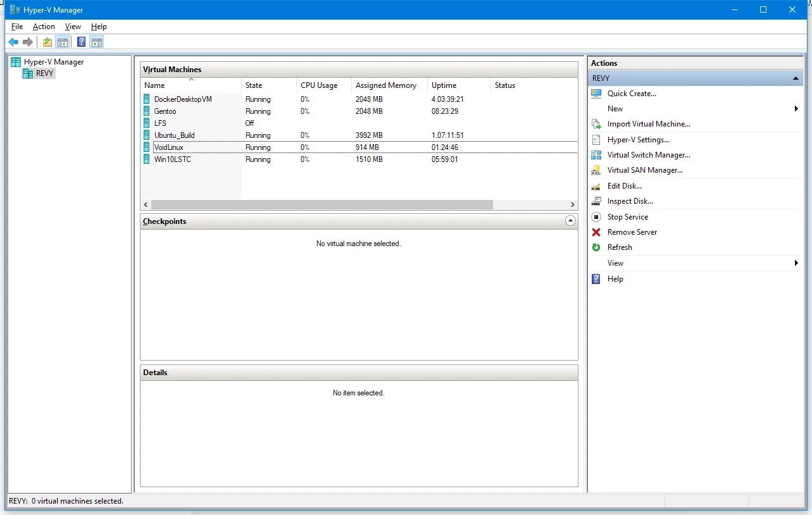Viewport: 812px width, 515px height.
Task: Select the Gentoo row name
Action: [x=165, y=111]
